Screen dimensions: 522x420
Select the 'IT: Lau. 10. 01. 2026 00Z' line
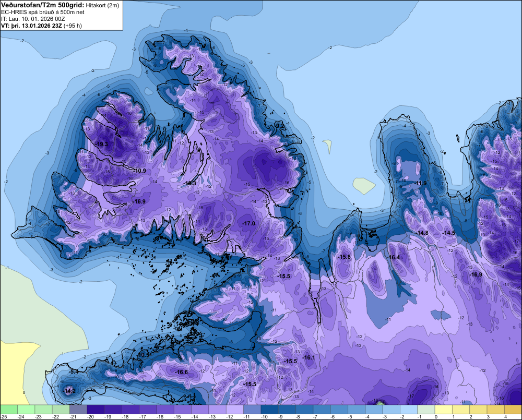coord(33,19)
